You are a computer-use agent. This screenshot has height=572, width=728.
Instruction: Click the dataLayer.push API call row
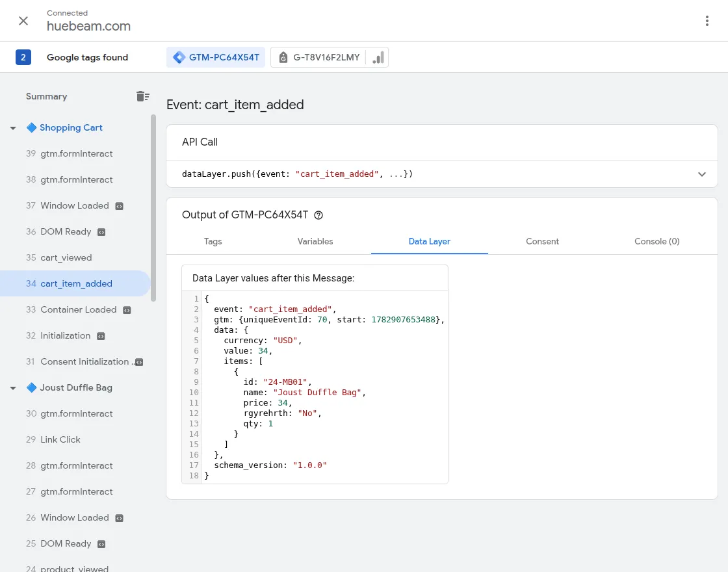pos(441,174)
